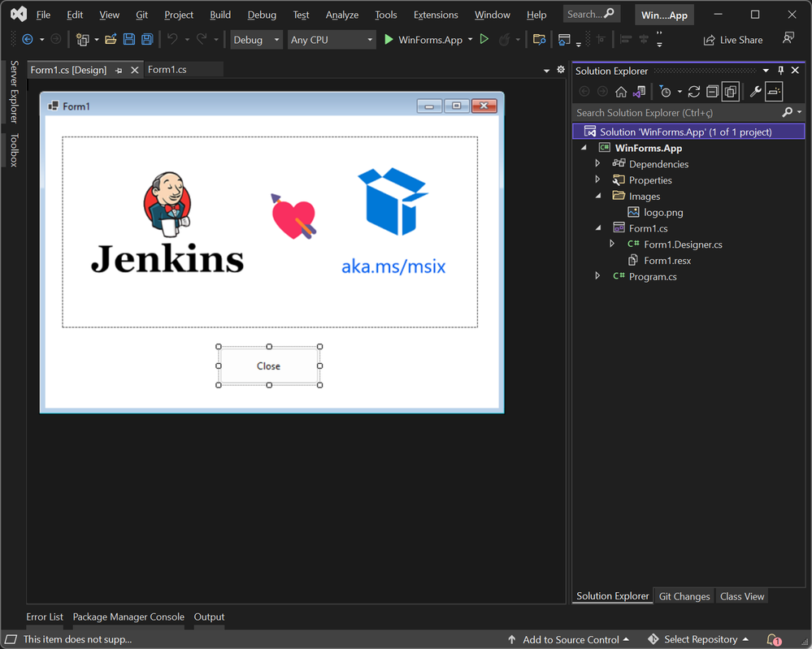Viewport: 812px width, 649px height.
Task: Select the Solution 'WinForms.App' root node
Action: 688,132
